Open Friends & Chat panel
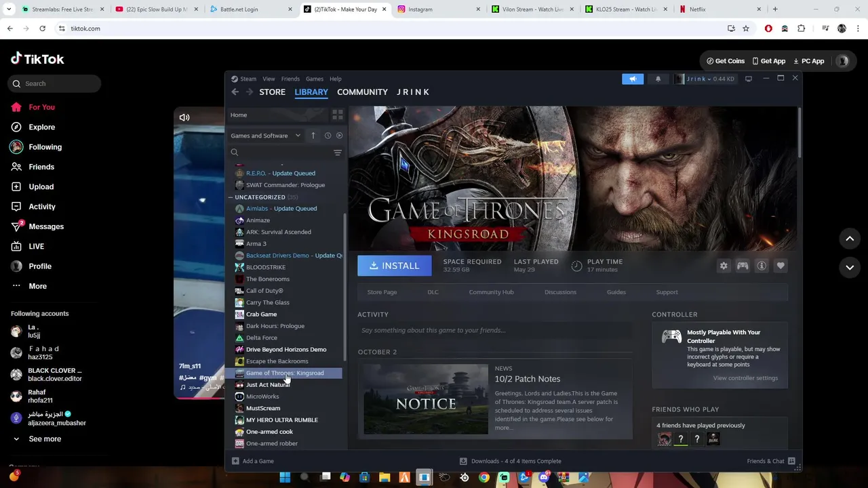Viewport: 868px width, 488px height. click(771, 461)
